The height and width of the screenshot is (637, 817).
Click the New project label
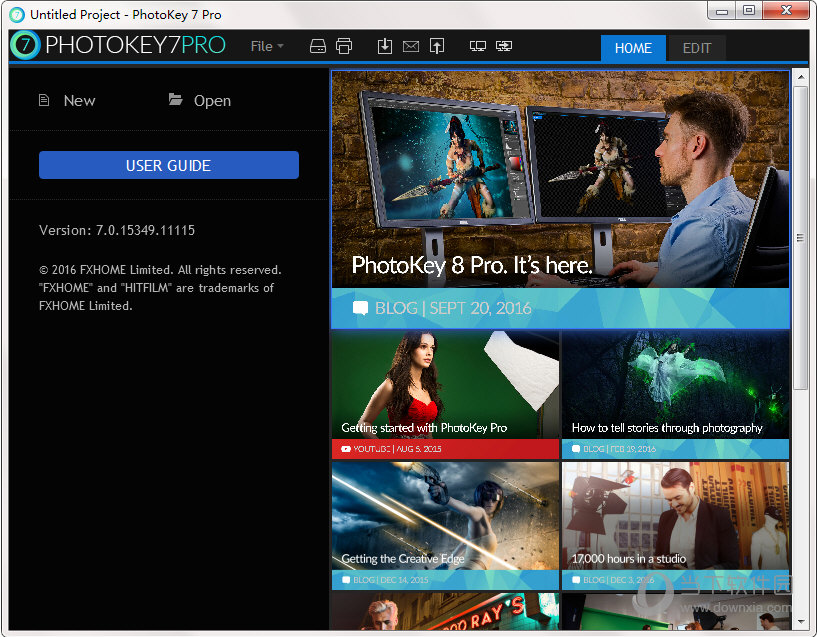(79, 101)
